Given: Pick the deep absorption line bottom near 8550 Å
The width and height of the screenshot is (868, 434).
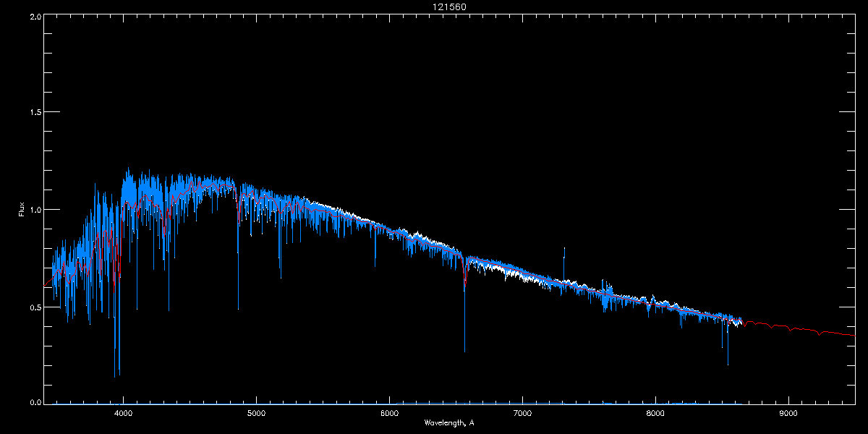Looking at the screenshot, I should tap(728, 364).
